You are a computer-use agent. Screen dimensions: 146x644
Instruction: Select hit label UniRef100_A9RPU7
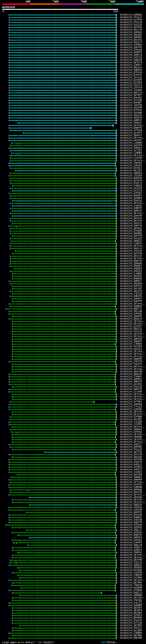(131, 120)
